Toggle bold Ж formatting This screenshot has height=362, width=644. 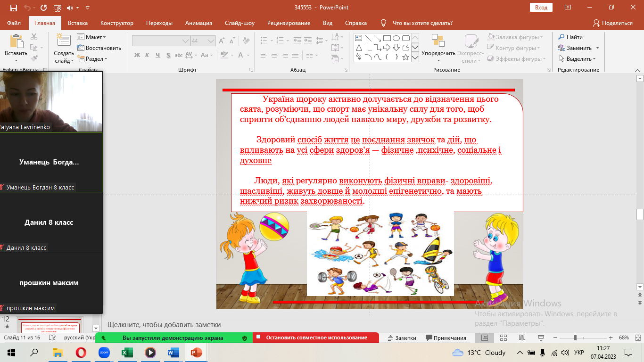[137, 55]
